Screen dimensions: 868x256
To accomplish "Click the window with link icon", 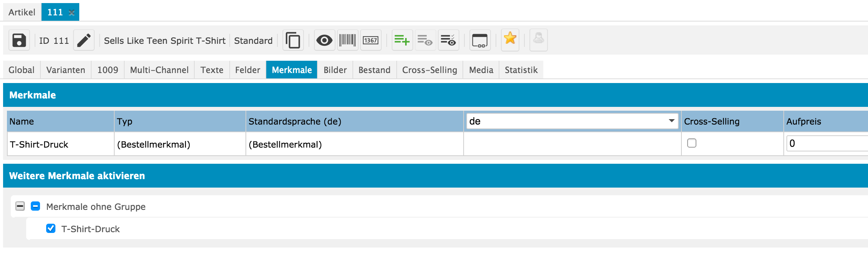I will pos(479,40).
